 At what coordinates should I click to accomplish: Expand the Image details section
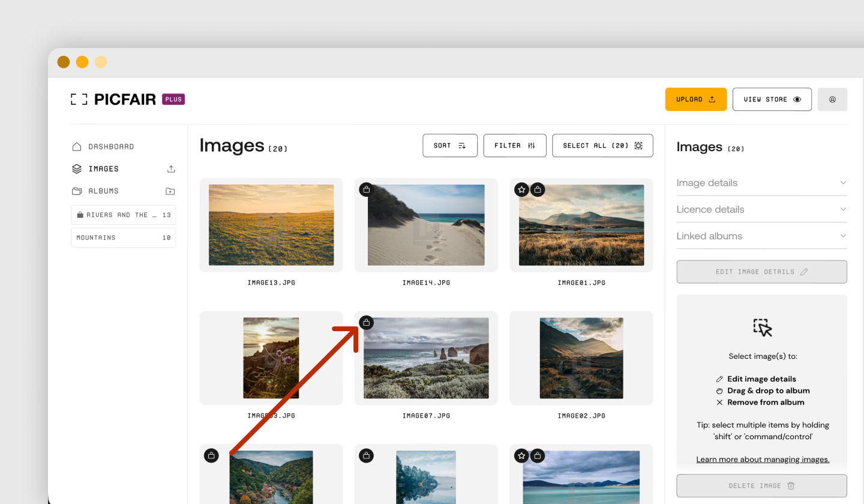(761, 183)
